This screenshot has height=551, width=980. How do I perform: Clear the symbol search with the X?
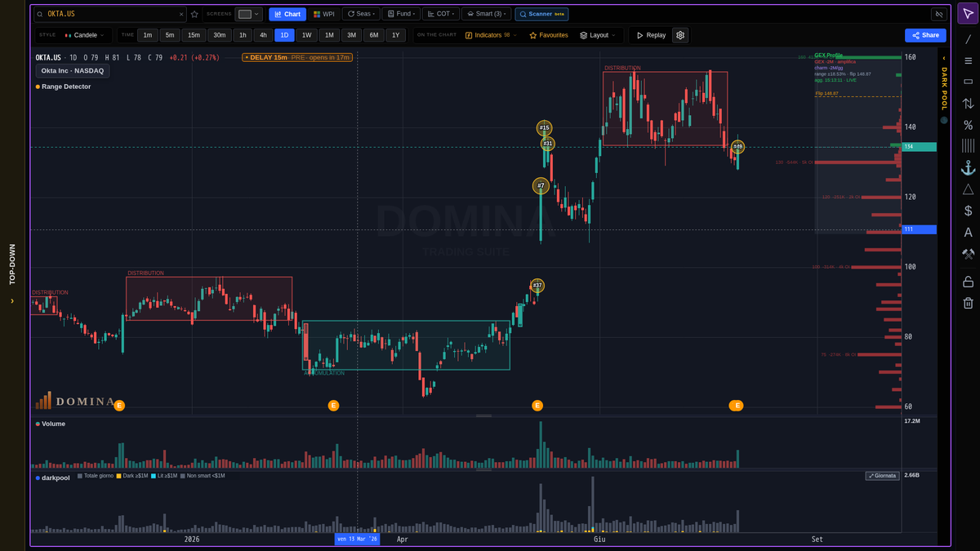coord(181,14)
